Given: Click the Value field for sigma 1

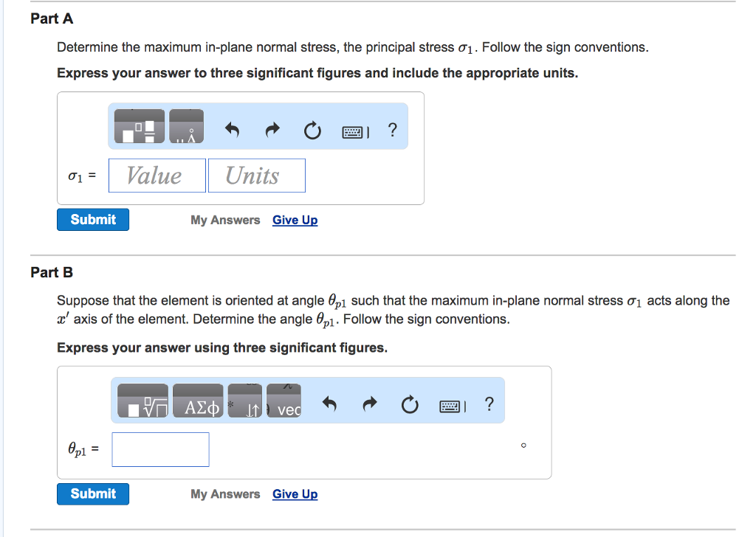Looking at the screenshot, I should pos(157,175).
